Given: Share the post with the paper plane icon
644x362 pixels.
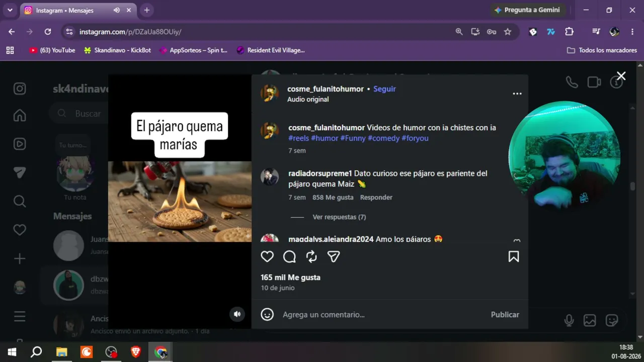Looking at the screenshot, I should [334, 257].
